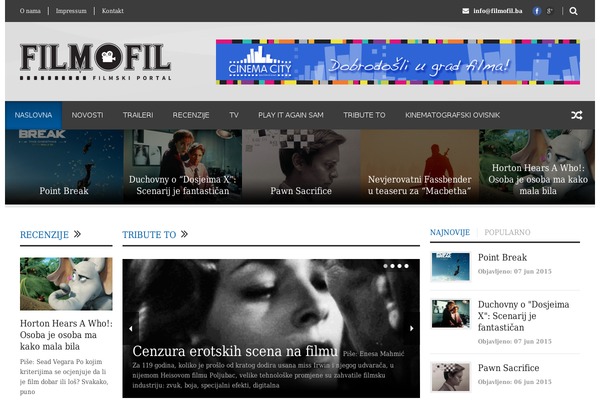Open the Horton elephant review thumbnail

pyautogui.click(x=66, y=284)
